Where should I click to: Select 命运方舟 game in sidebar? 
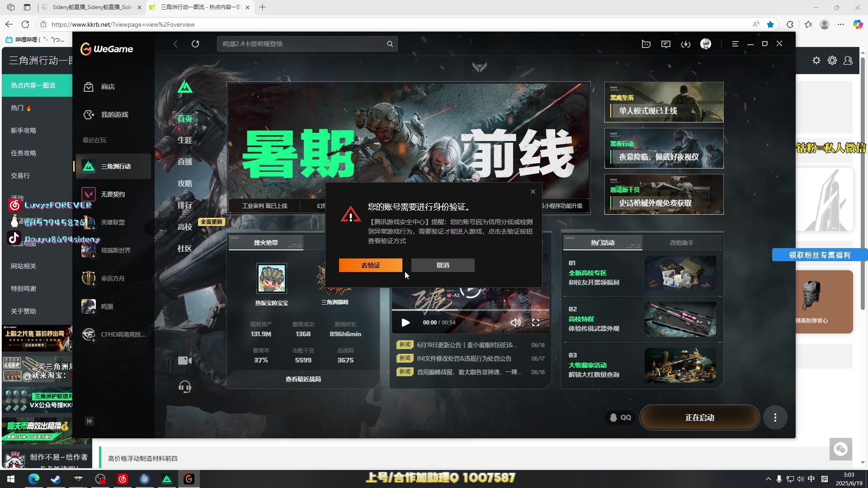[x=113, y=278]
